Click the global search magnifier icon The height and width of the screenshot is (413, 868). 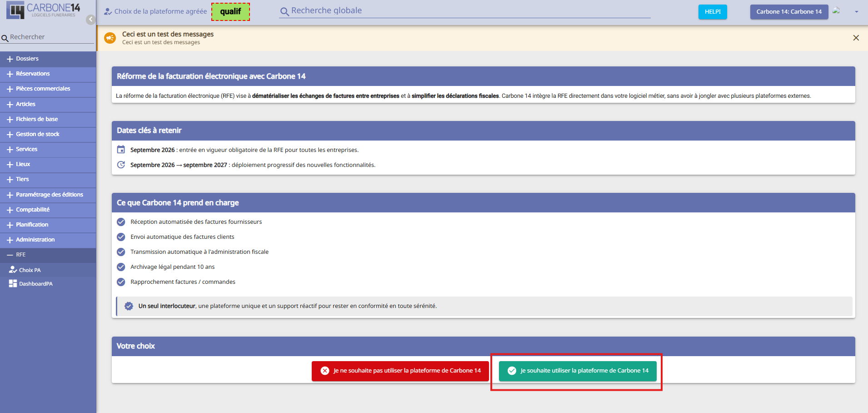284,12
